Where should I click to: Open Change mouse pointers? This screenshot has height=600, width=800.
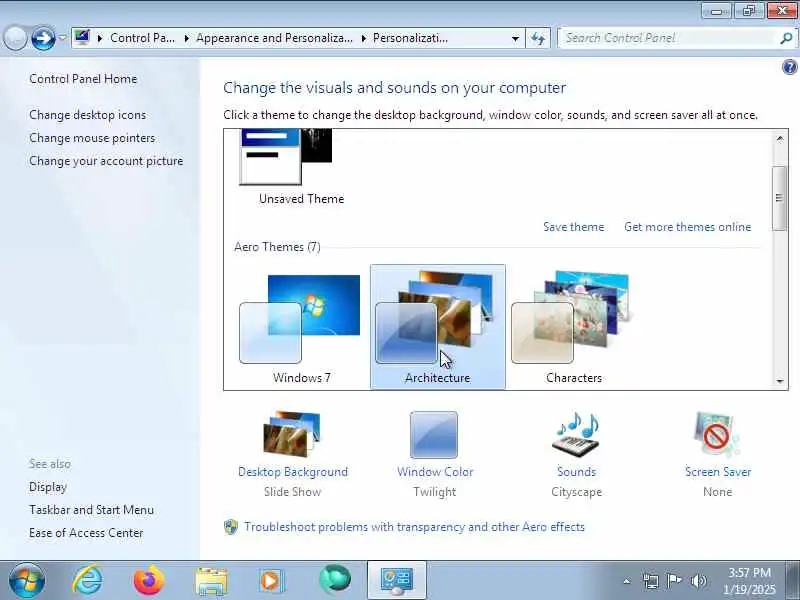[92, 138]
